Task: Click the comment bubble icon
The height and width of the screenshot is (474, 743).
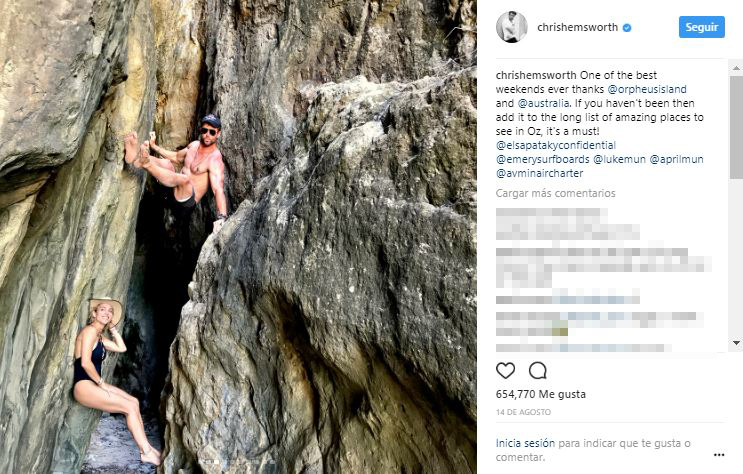Action: [537, 371]
